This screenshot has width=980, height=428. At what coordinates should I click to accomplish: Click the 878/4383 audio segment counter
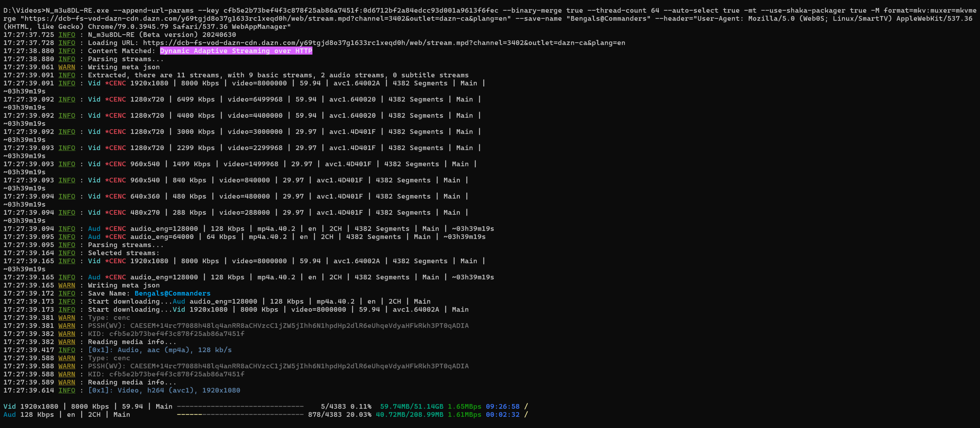324,415
